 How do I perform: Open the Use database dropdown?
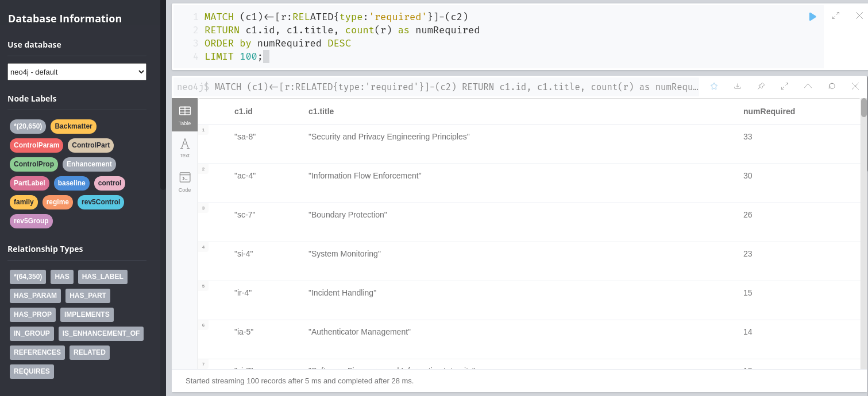pyautogui.click(x=77, y=72)
